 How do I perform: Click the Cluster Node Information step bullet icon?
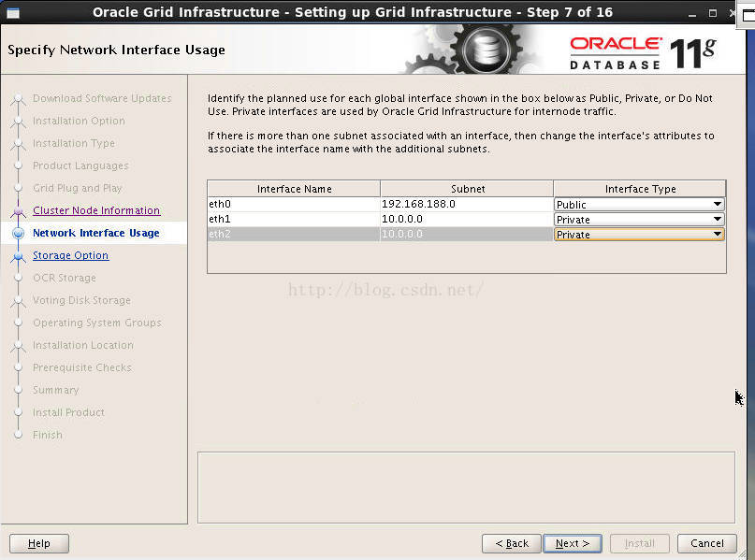(19, 210)
